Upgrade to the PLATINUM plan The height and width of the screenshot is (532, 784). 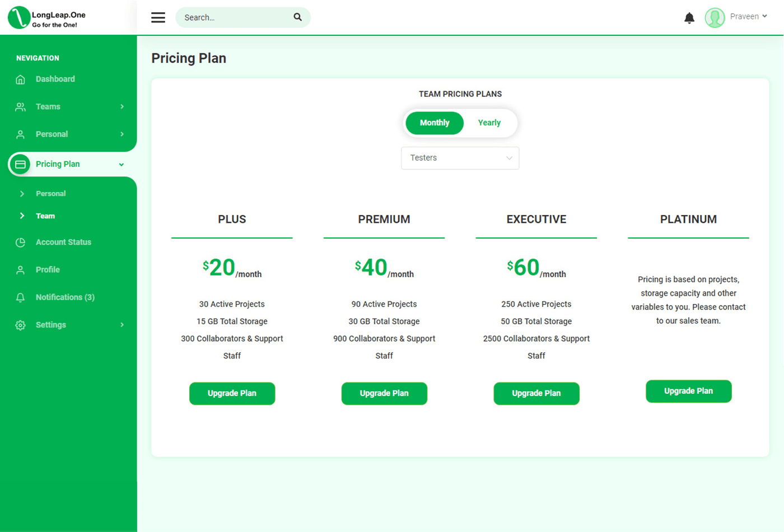(x=688, y=391)
